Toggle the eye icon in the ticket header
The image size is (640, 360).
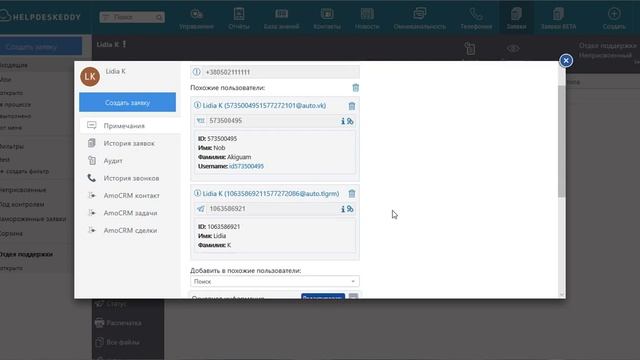pos(513,49)
